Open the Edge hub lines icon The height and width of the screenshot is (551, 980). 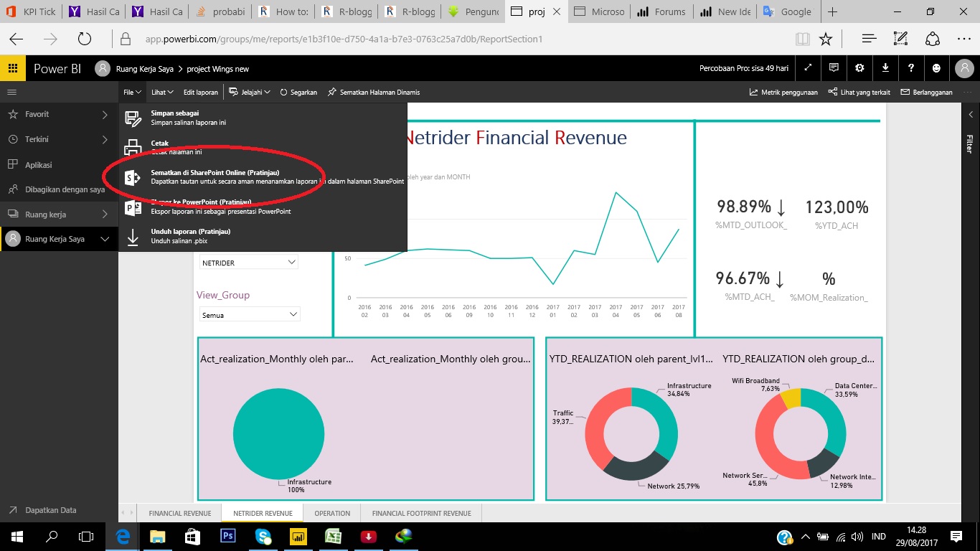click(x=869, y=39)
